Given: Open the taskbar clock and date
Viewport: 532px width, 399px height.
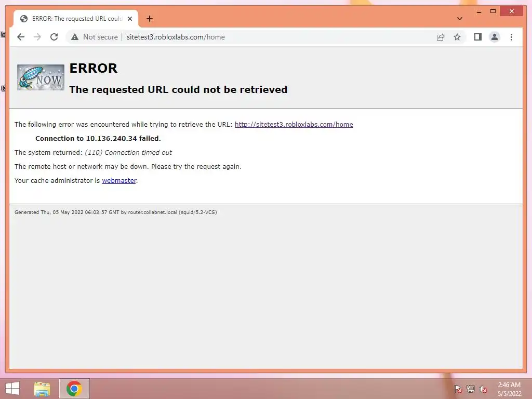Looking at the screenshot, I should 509,389.
